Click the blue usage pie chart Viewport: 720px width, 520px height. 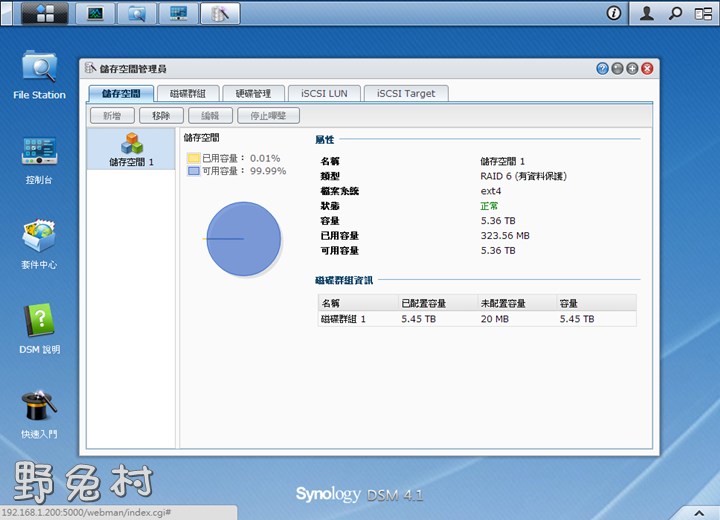(243, 239)
